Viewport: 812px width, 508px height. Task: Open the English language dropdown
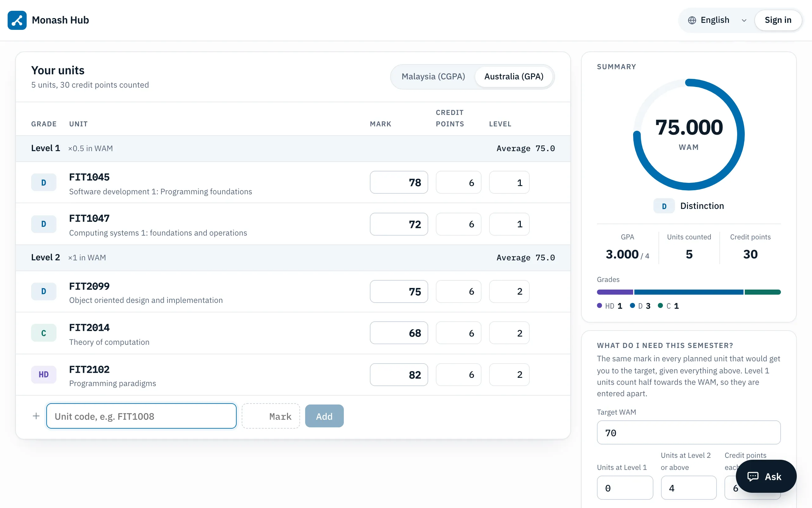[x=717, y=20]
